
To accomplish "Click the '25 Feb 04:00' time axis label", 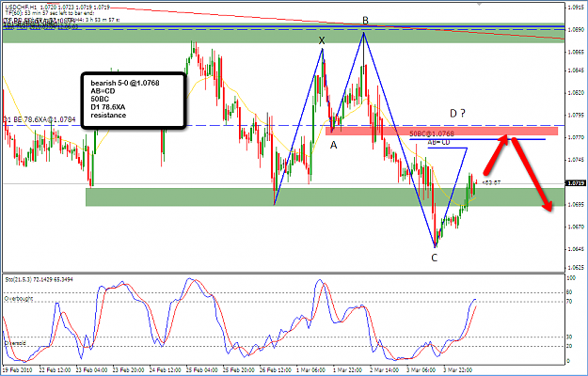I will coord(200,369).
